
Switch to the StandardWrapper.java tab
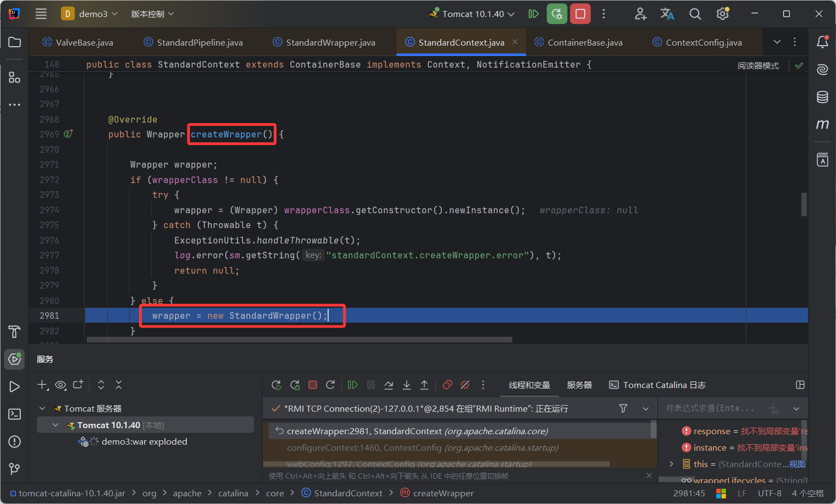coord(330,42)
